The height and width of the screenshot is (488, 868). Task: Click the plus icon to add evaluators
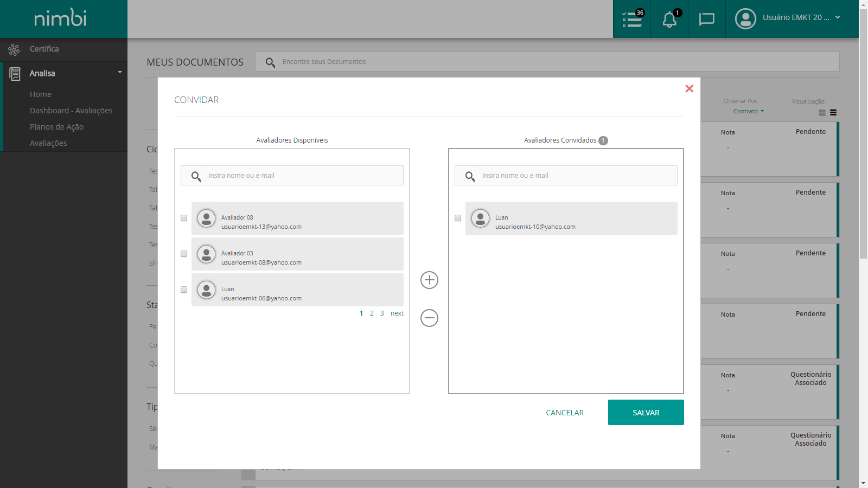tap(429, 280)
